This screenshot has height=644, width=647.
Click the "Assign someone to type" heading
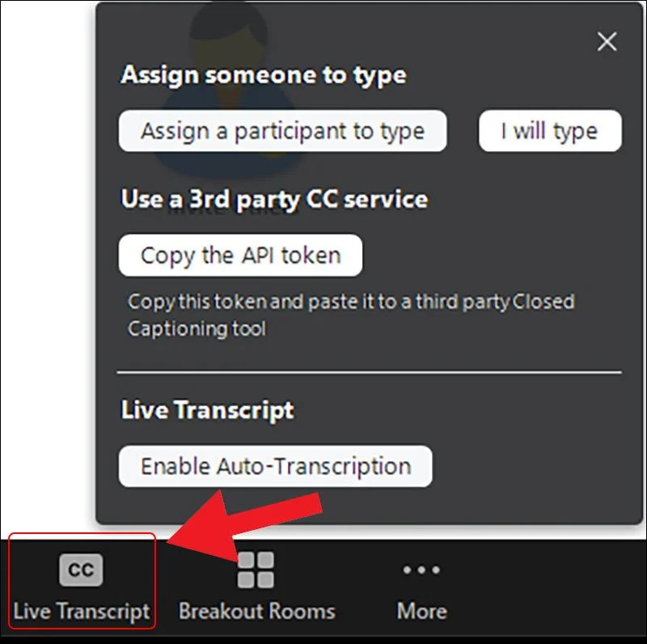pos(264,76)
